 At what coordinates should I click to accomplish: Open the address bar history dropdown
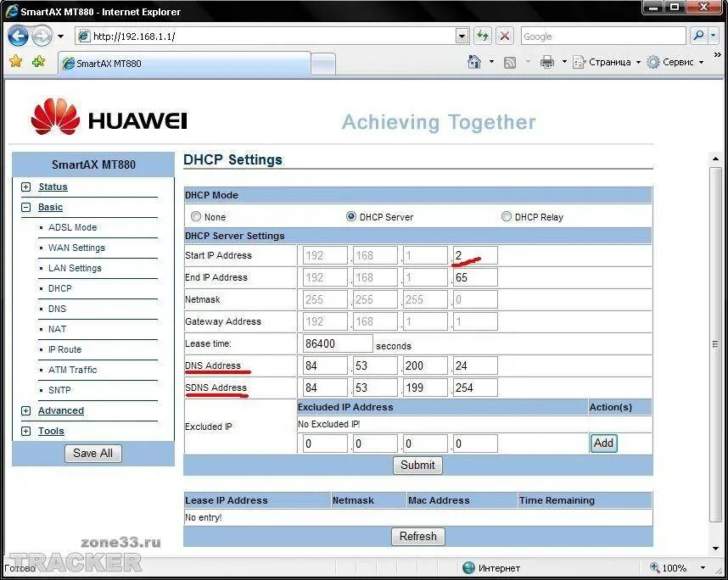pos(462,36)
